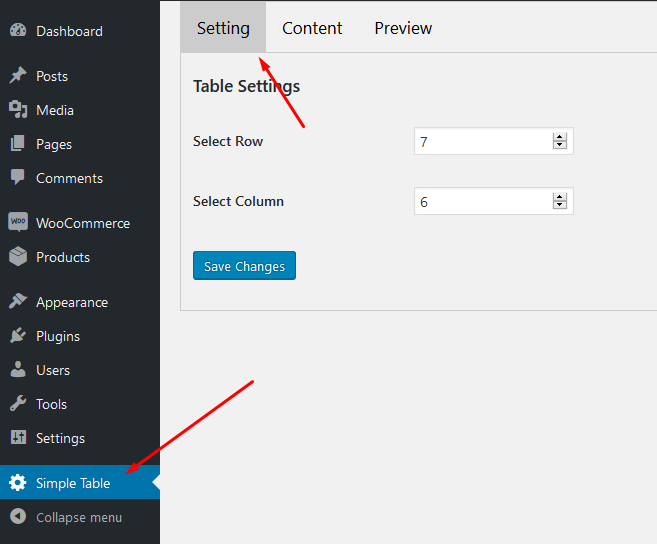Open the Tools menu item

pos(80,404)
